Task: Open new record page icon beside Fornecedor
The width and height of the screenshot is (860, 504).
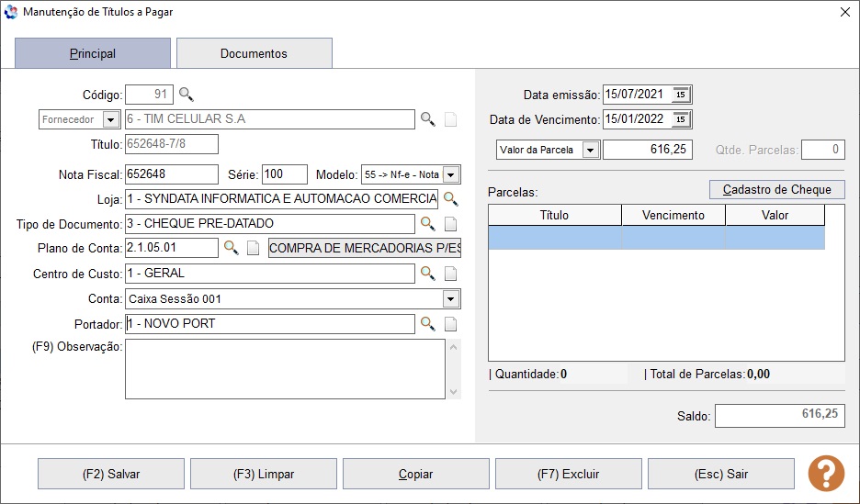Action: [450, 119]
